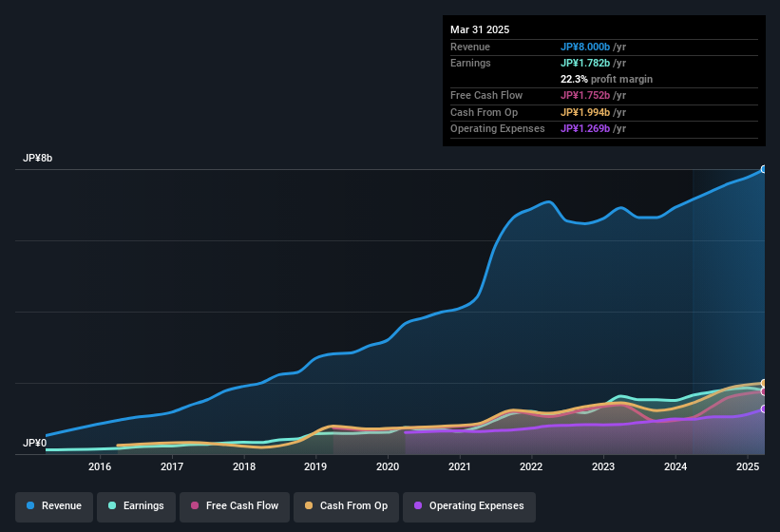
Task: Click the JP¥1.782b earnings value
Action: [x=585, y=63]
